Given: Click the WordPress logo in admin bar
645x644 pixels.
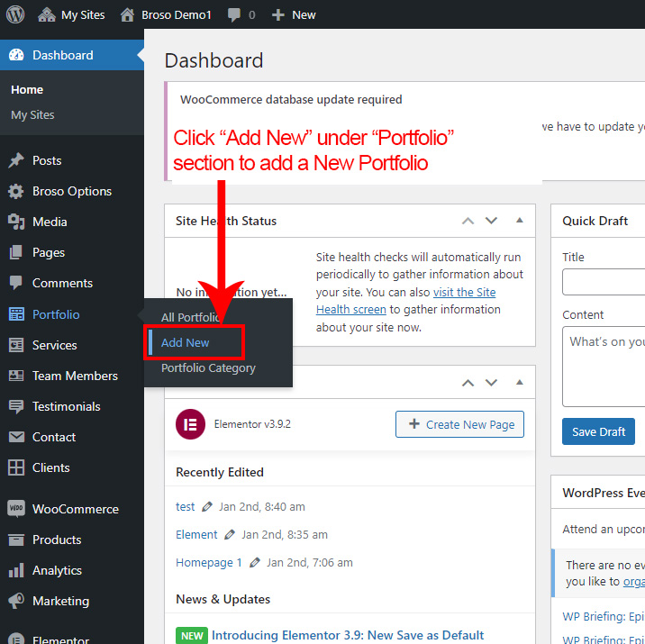Looking at the screenshot, I should tap(18, 14).
